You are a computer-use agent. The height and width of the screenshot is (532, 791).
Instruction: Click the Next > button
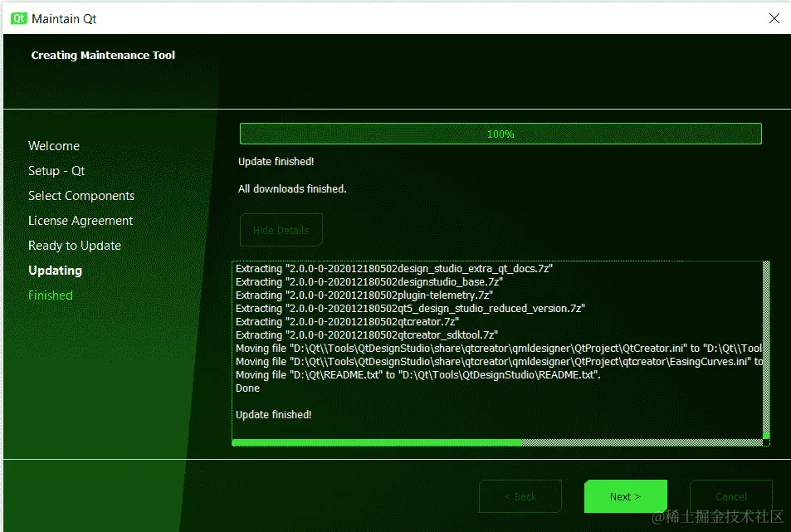point(626,496)
